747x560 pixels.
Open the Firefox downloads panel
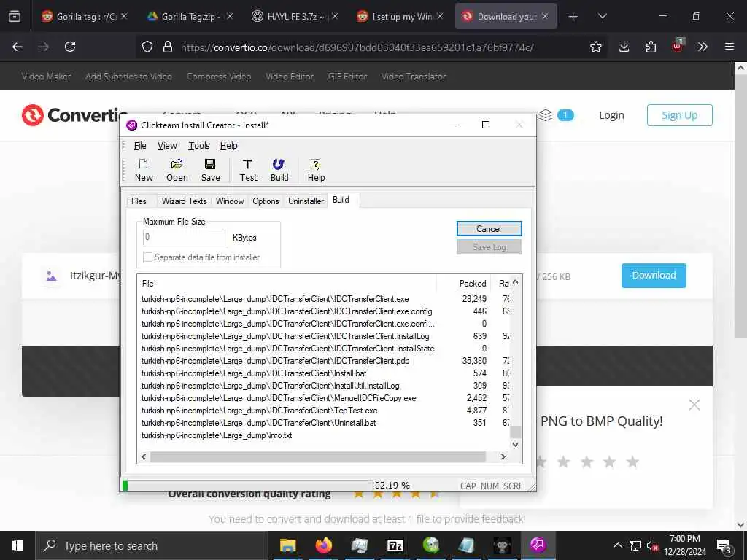tap(624, 47)
